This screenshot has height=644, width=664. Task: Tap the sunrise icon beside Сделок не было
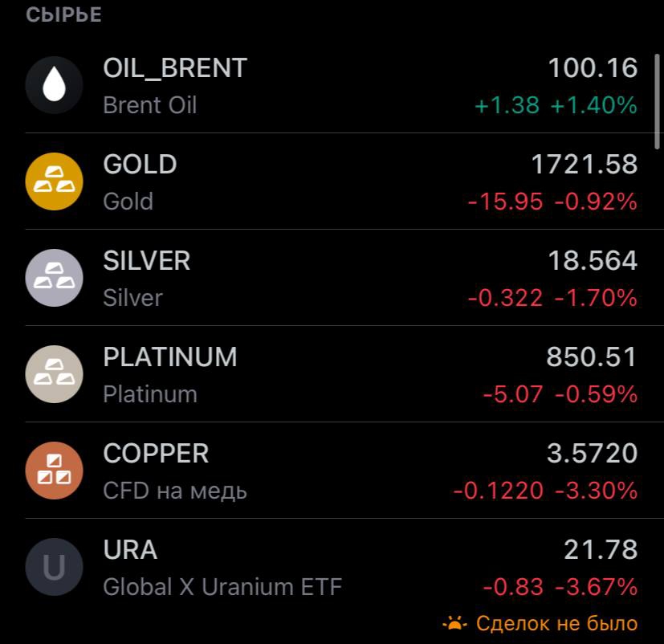tap(454, 624)
